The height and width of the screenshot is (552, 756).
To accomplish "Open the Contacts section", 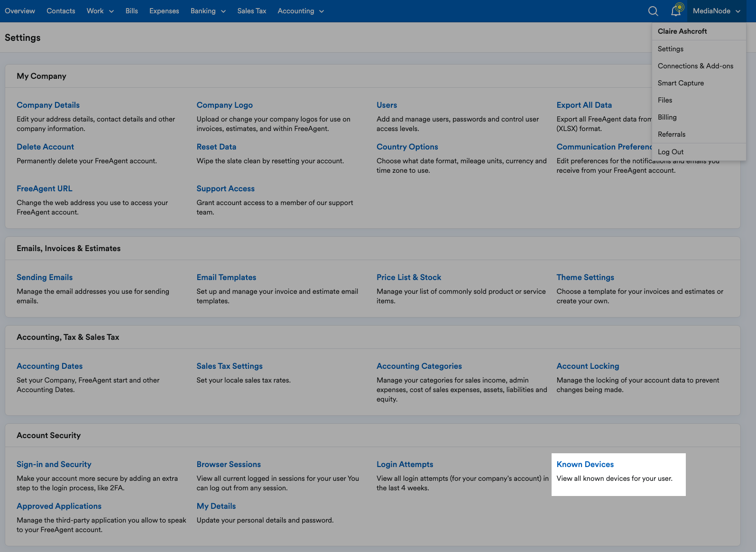I will [x=61, y=11].
